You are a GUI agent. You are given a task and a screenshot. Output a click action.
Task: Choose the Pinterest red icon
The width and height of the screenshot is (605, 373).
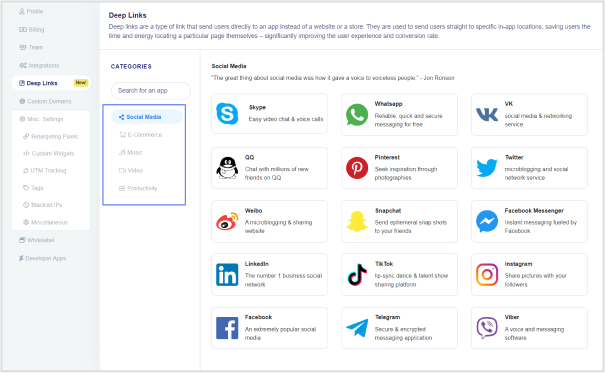point(357,168)
